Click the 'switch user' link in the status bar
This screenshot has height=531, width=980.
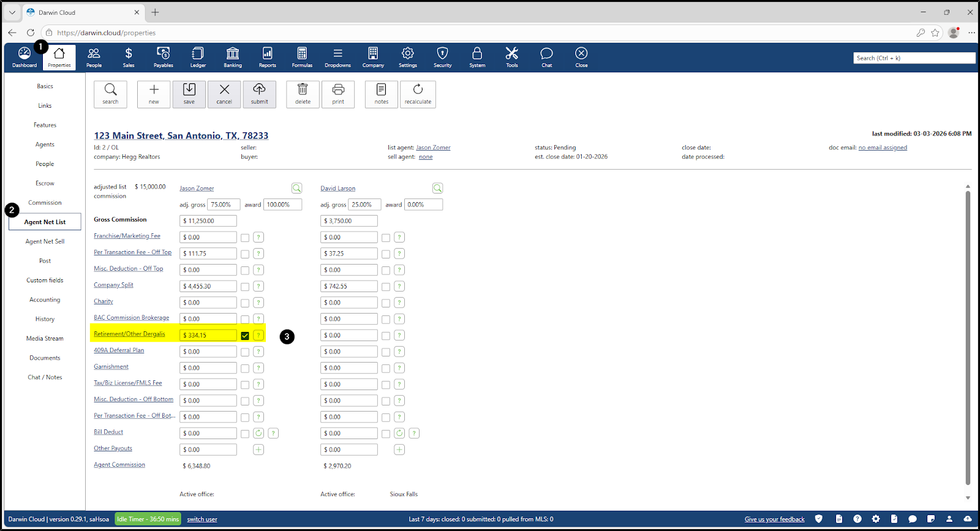point(202,519)
